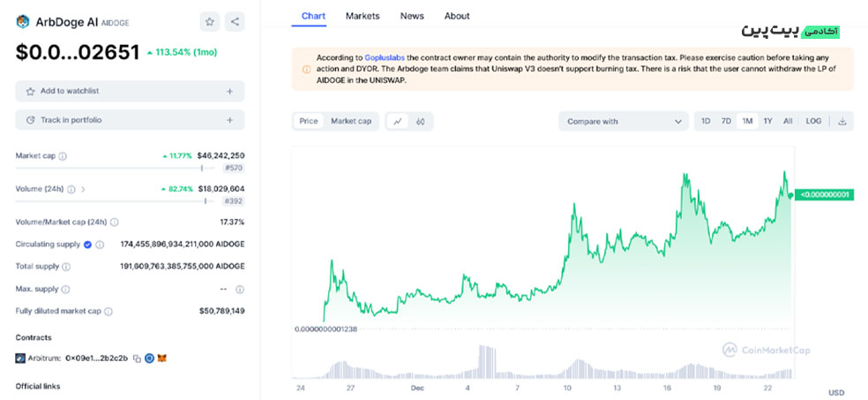The image size is (868, 400).
Task: Click the Track in portfolio button
Action: pos(130,120)
